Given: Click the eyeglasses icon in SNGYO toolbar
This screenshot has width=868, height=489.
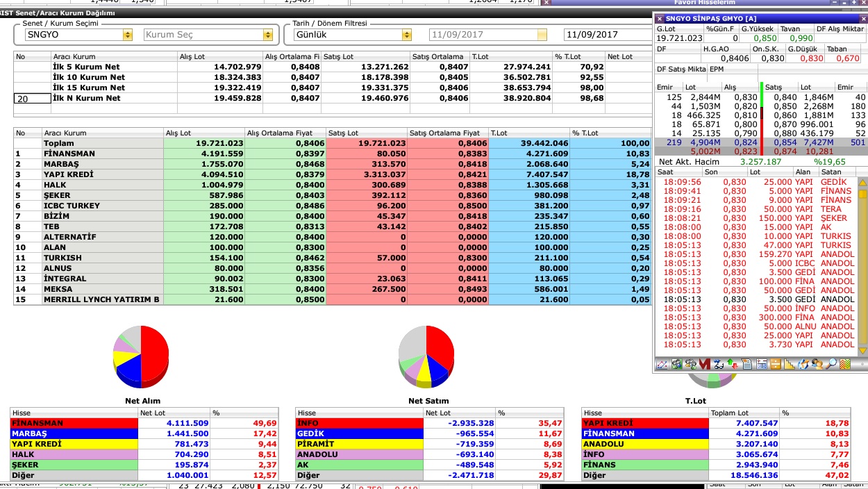Looking at the screenshot, I should click(718, 364).
